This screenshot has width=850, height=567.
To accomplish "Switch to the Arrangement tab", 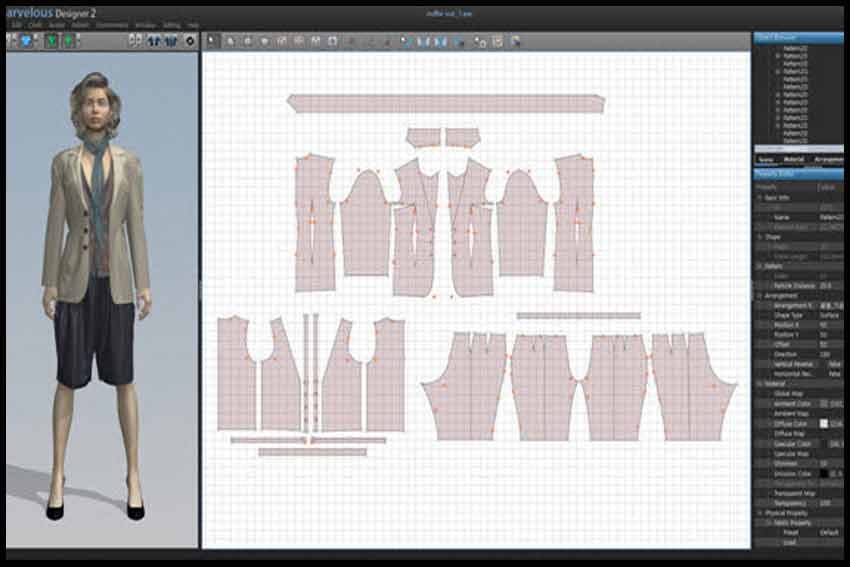I will [x=829, y=159].
